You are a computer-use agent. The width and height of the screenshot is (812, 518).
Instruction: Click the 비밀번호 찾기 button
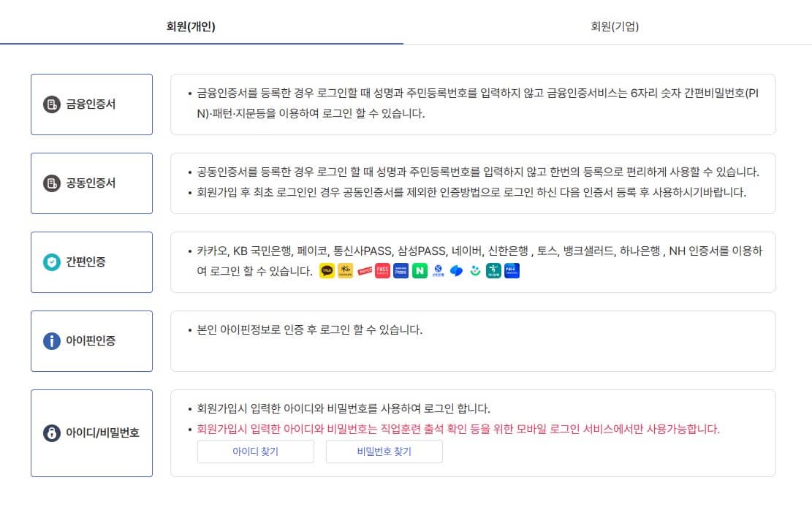pyautogui.click(x=384, y=452)
